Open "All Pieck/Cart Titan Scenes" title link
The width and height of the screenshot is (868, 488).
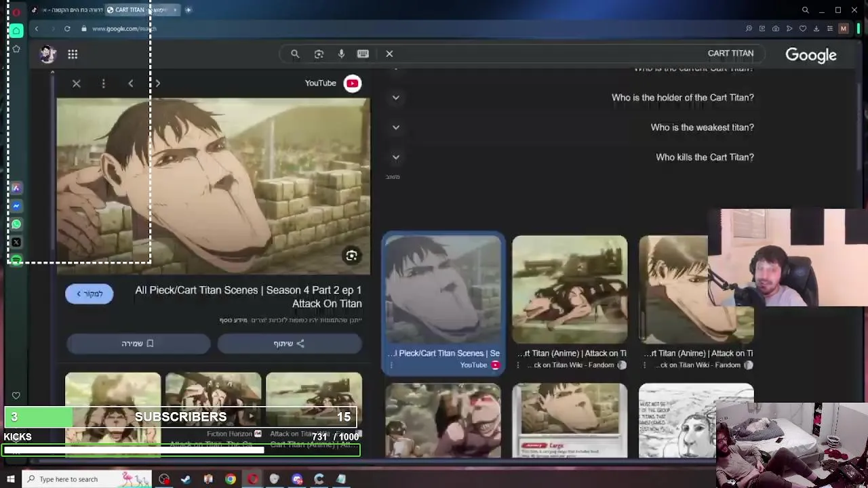tap(248, 297)
